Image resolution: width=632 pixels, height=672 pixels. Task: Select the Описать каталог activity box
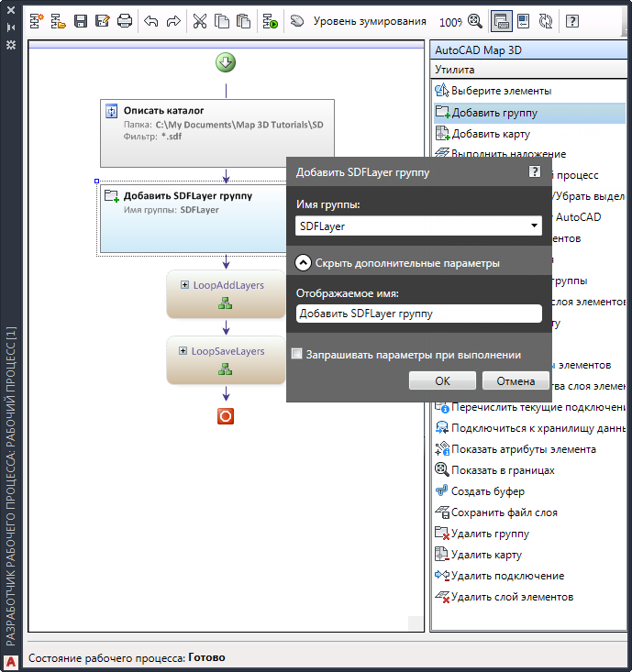coord(217,133)
